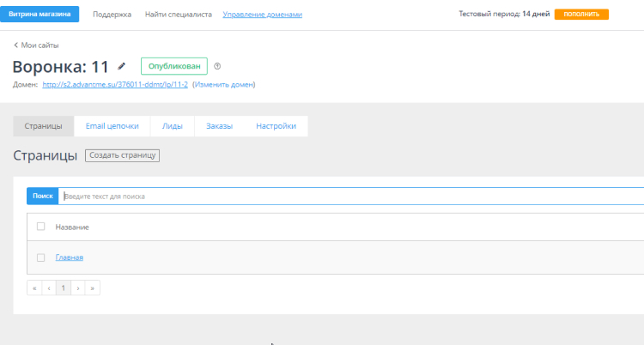Jump to first page of pagination
The image size is (644, 345).
click(34, 288)
